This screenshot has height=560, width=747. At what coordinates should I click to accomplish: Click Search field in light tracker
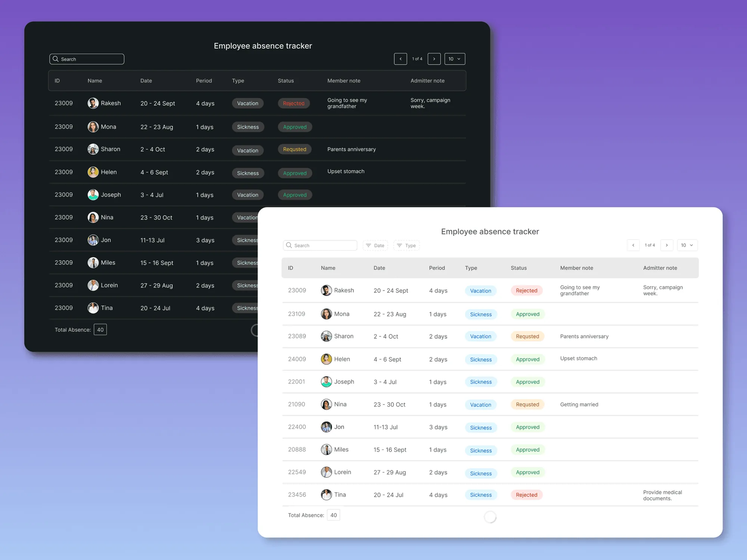tap(320, 245)
